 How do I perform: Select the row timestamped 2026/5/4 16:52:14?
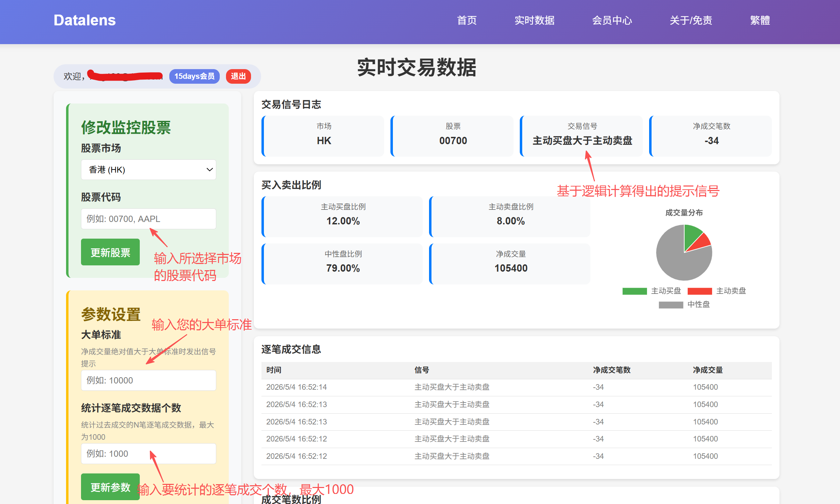(x=517, y=387)
